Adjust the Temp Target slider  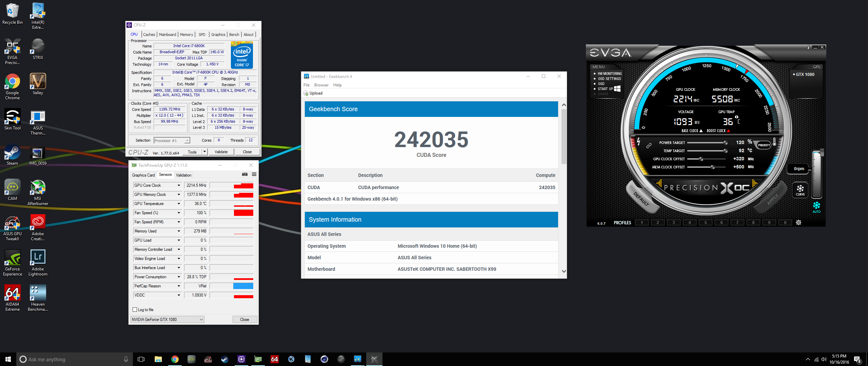(707, 151)
